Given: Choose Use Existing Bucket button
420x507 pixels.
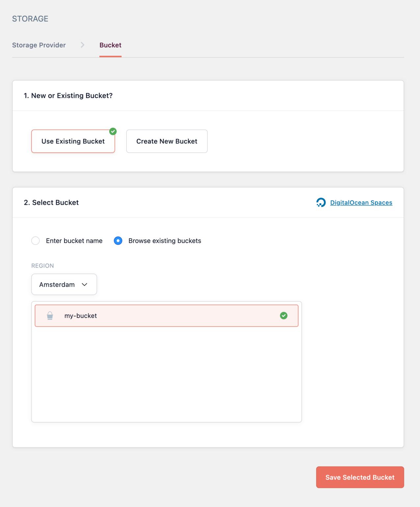Looking at the screenshot, I should tap(73, 141).
